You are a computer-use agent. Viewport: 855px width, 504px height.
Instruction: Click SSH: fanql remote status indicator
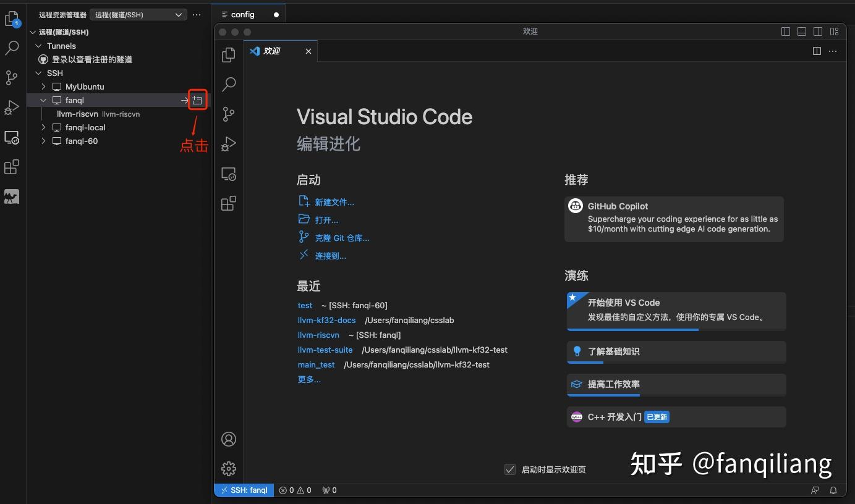click(x=244, y=490)
